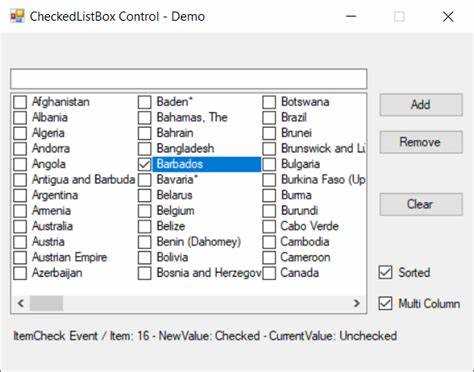
Task: Check the Albania checkbox
Action: [20, 118]
